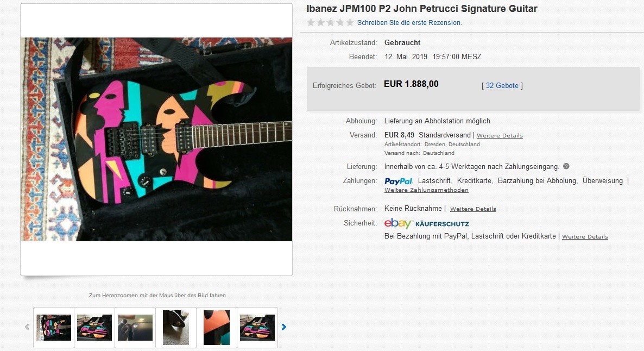Select the fourth thumbnail showing strap button
This screenshot has width=644, height=351.
(176, 328)
